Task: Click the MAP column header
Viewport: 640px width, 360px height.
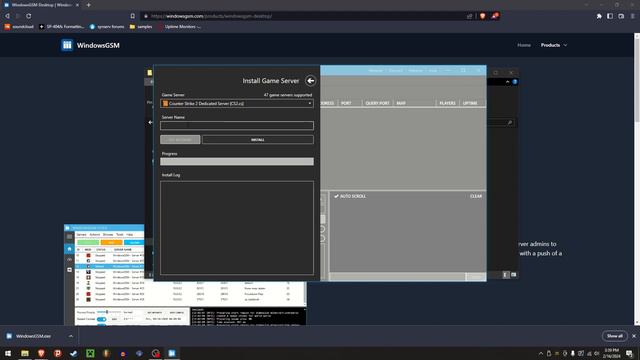Action: [401, 103]
